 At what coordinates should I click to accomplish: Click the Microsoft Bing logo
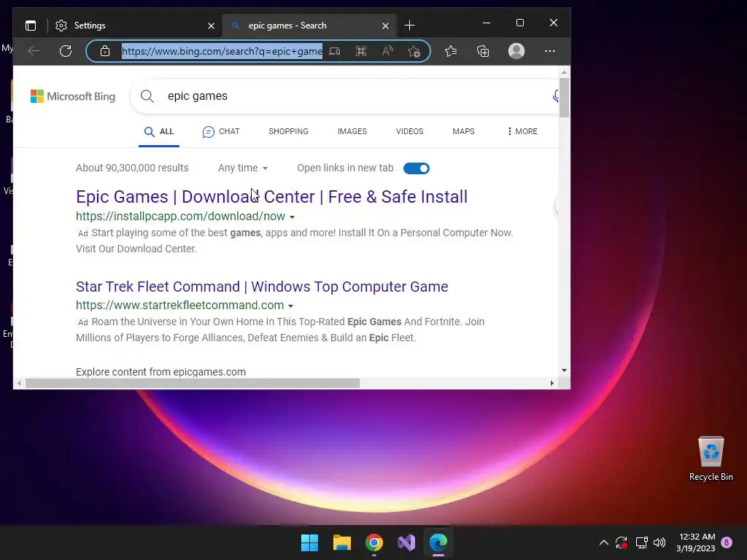click(73, 96)
